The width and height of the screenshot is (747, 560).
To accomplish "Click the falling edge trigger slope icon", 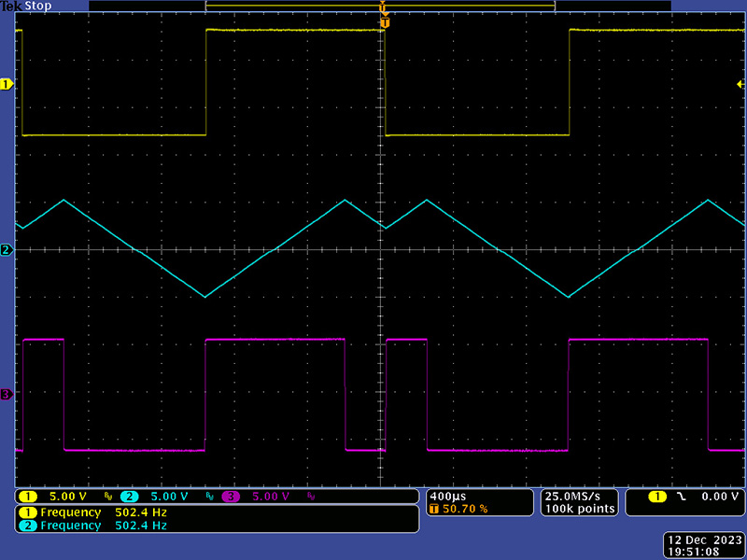I will click(681, 497).
